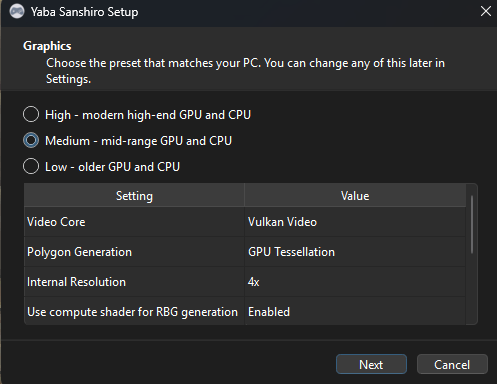Select the Polygon Generation cell
The height and width of the screenshot is (384, 497).
click(134, 252)
